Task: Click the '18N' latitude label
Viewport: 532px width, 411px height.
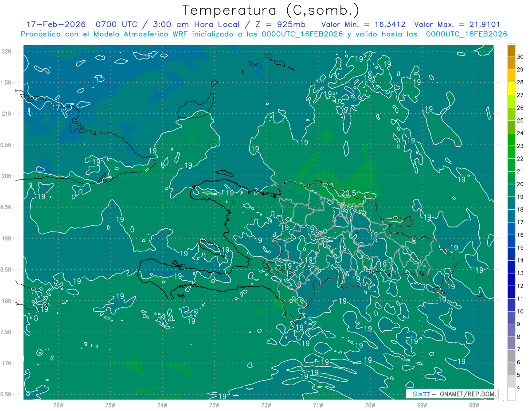Action: tap(7, 301)
